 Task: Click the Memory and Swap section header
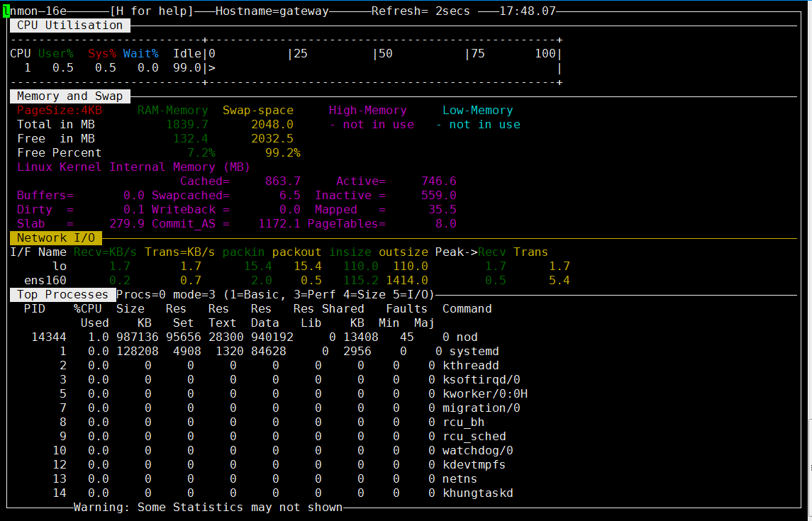click(70, 96)
